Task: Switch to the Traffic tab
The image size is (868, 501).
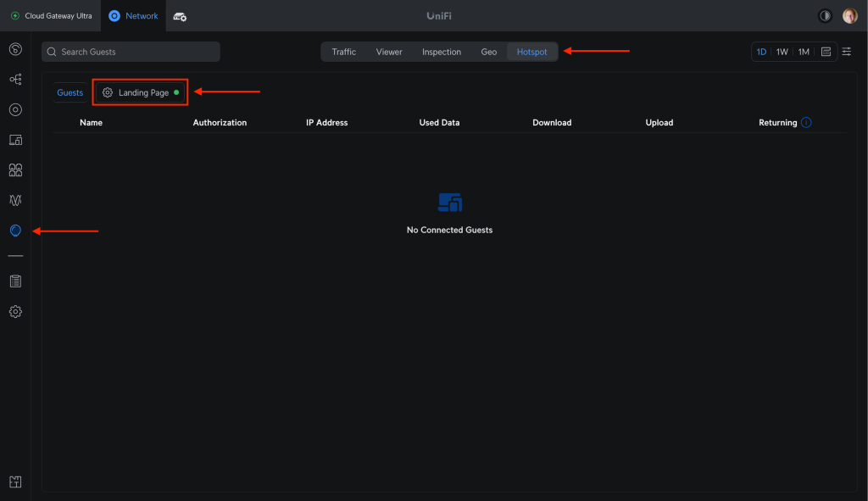Action: pos(344,52)
